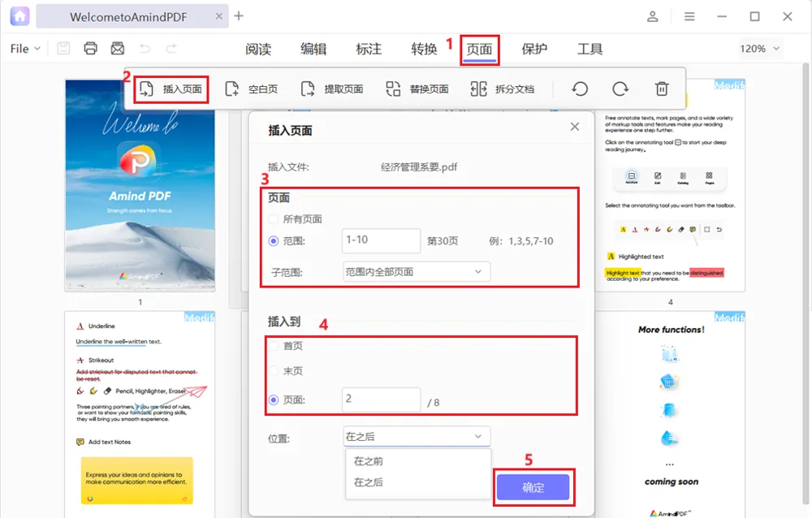Image resolution: width=812 pixels, height=518 pixels.
Task: Click the 提取页面 toolbar button
Action: (x=332, y=89)
